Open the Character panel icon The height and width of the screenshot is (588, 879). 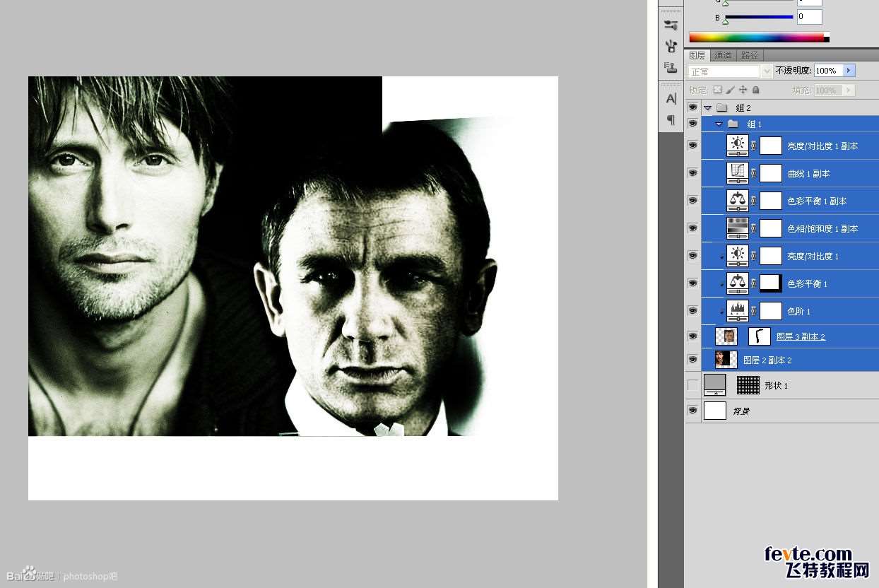click(671, 98)
